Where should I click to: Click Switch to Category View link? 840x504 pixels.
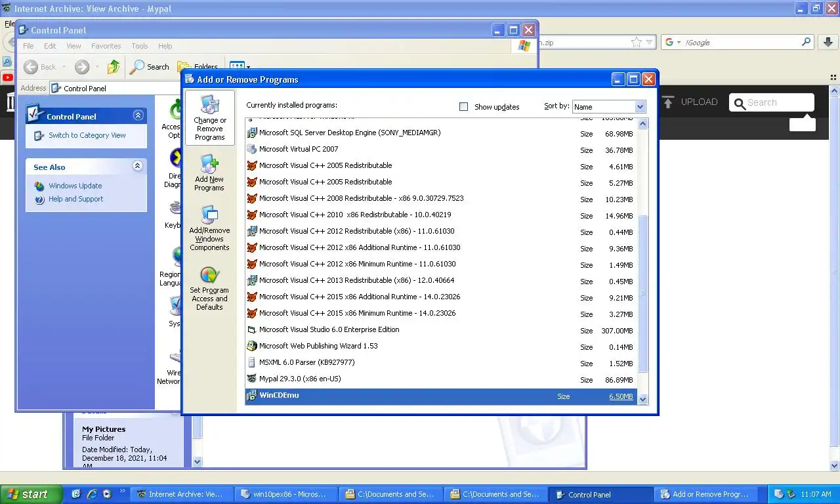coord(87,135)
